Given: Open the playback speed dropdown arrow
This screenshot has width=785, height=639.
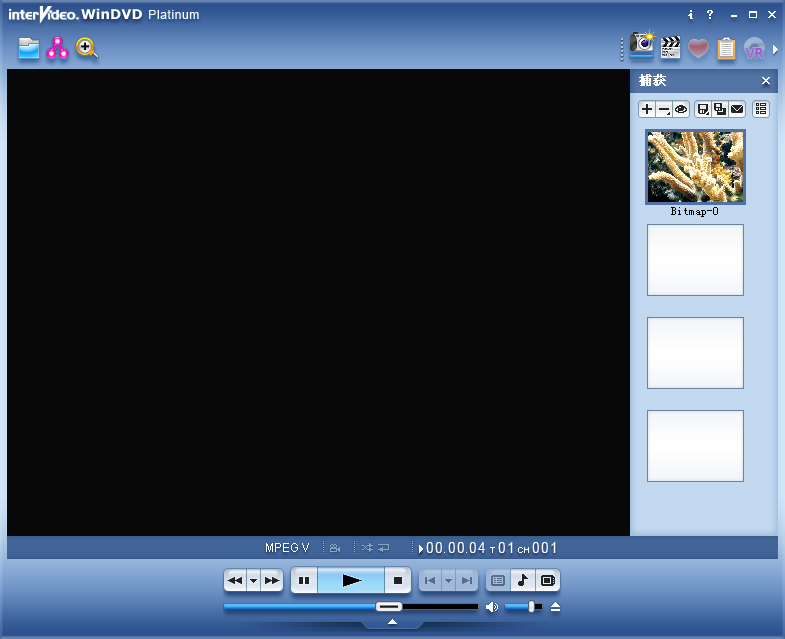Looking at the screenshot, I should pos(253,581).
